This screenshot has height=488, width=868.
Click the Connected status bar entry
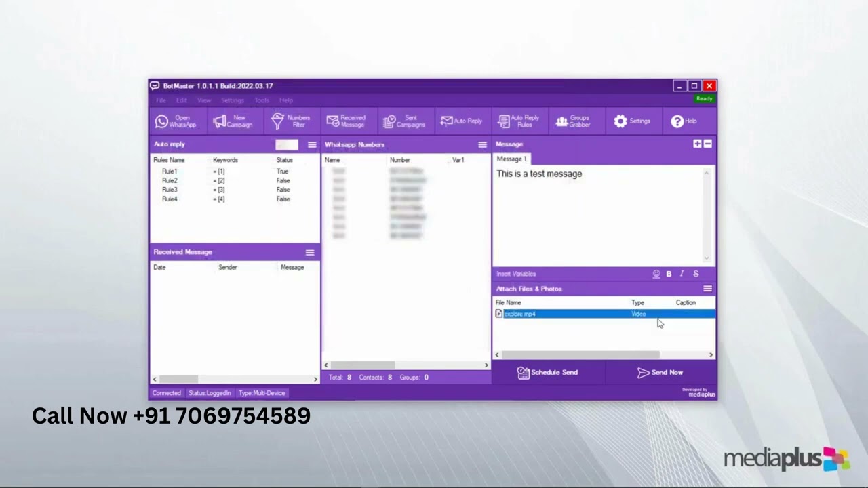click(x=167, y=393)
